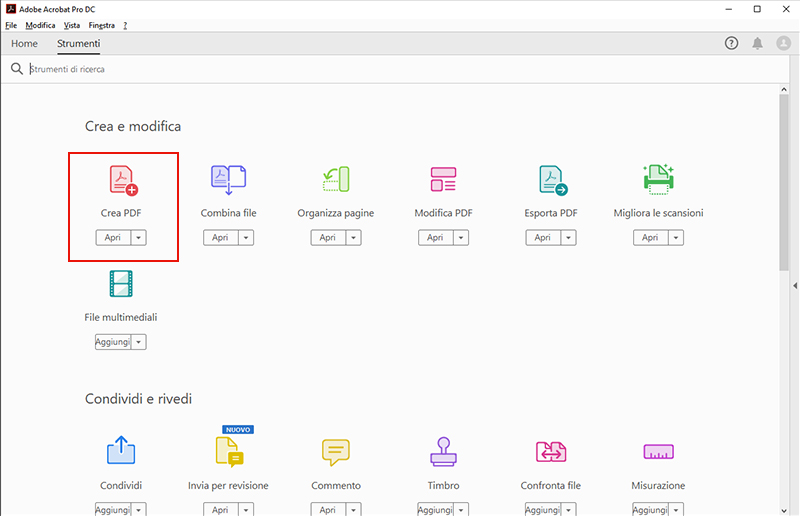Click the Crea PDF label text
800x516 pixels.
(x=121, y=213)
